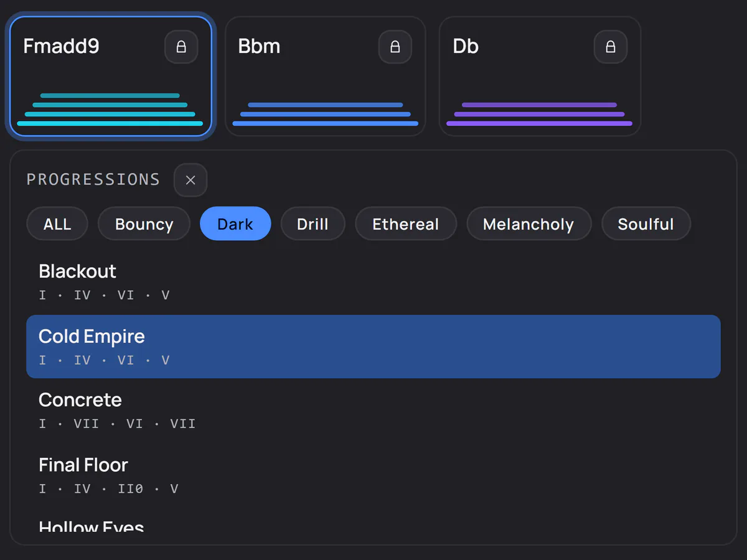Click the Bbm chord name
The height and width of the screenshot is (560, 747).
[x=259, y=47]
